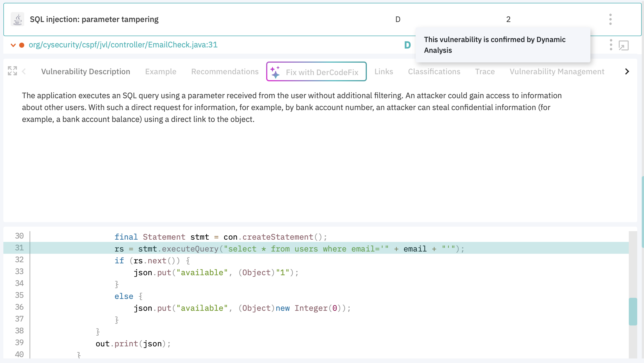Click the count value 2
The width and height of the screenshot is (644, 363).
(508, 19)
